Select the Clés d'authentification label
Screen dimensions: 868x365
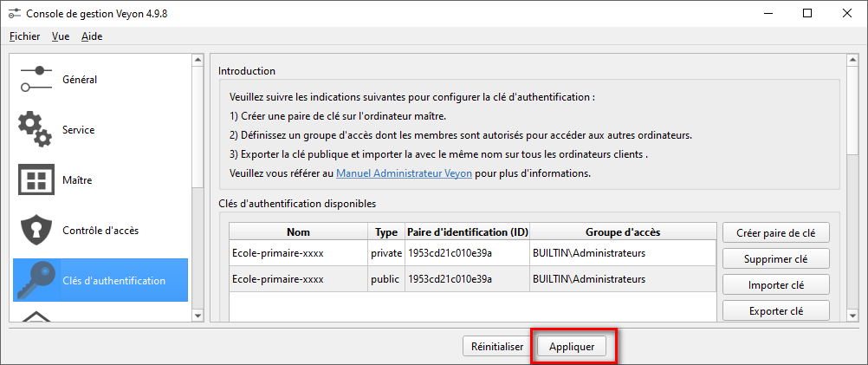[x=114, y=281]
